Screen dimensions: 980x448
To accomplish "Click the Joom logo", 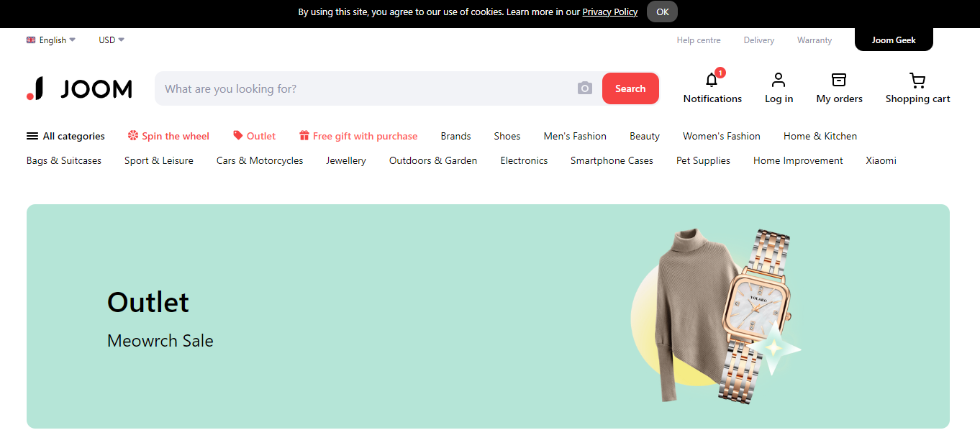I will tap(79, 88).
